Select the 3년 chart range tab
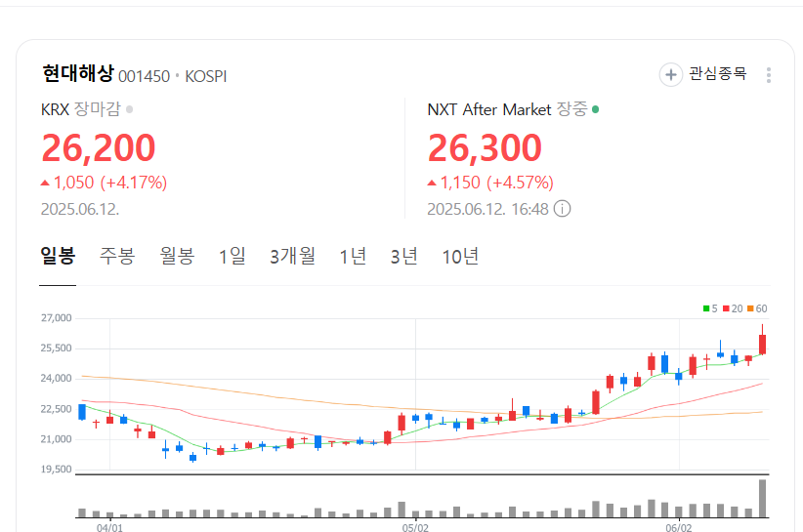Viewport: 803px width, 532px height. (404, 256)
